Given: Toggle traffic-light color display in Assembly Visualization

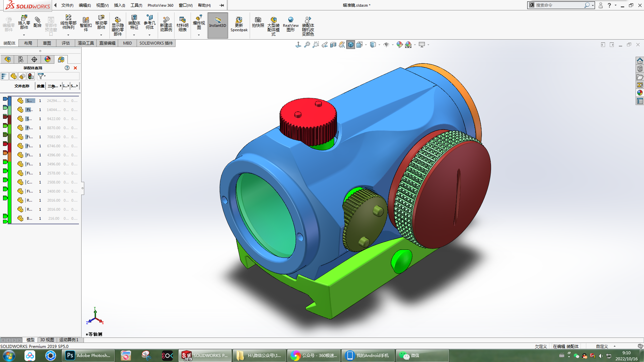Looking at the screenshot, I should click(x=31, y=76).
